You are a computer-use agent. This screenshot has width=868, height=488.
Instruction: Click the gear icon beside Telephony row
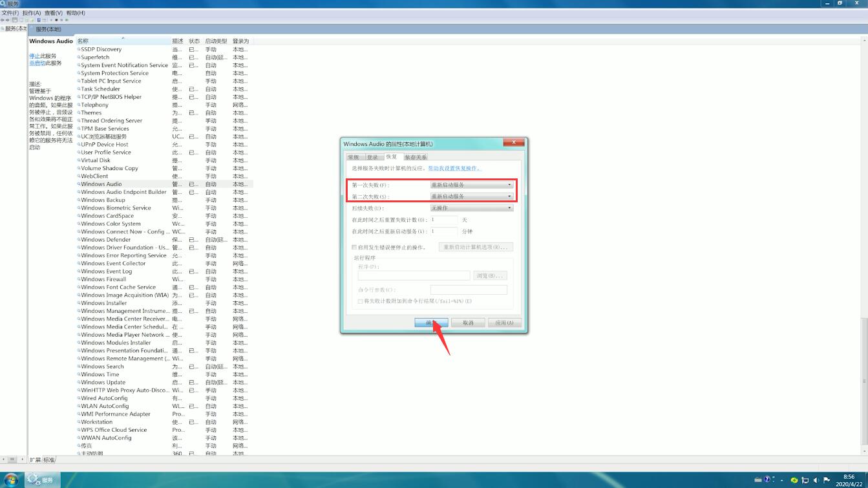[x=79, y=105]
